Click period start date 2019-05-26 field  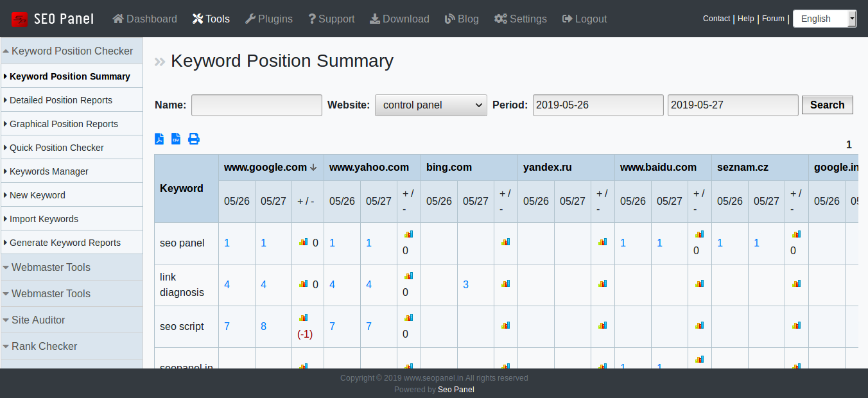(598, 105)
